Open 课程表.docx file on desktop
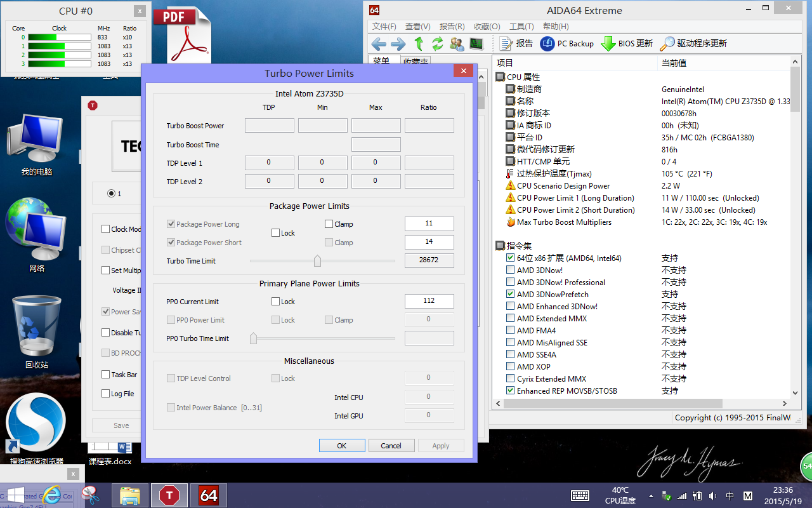The height and width of the screenshot is (508, 812). coord(110,455)
